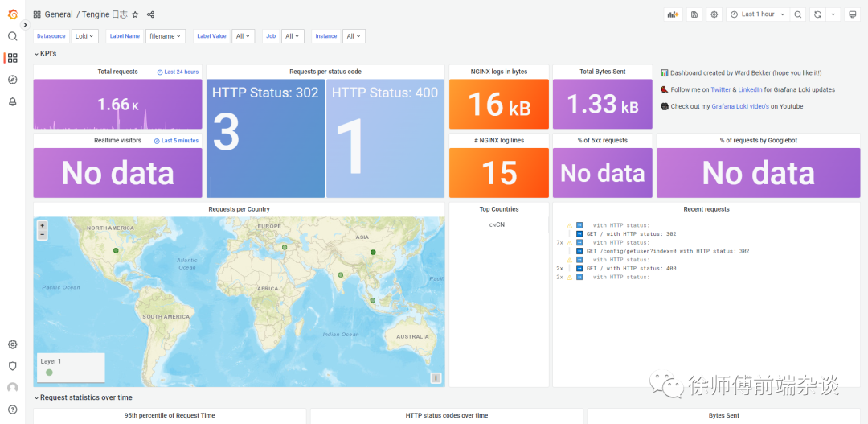The image size is (868, 424).
Task: Open Label Name filename dropdown
Action: click(166, 36)
